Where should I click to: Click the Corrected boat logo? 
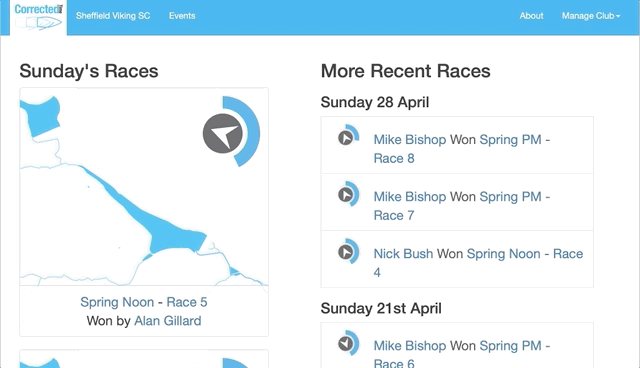(38, 17)
